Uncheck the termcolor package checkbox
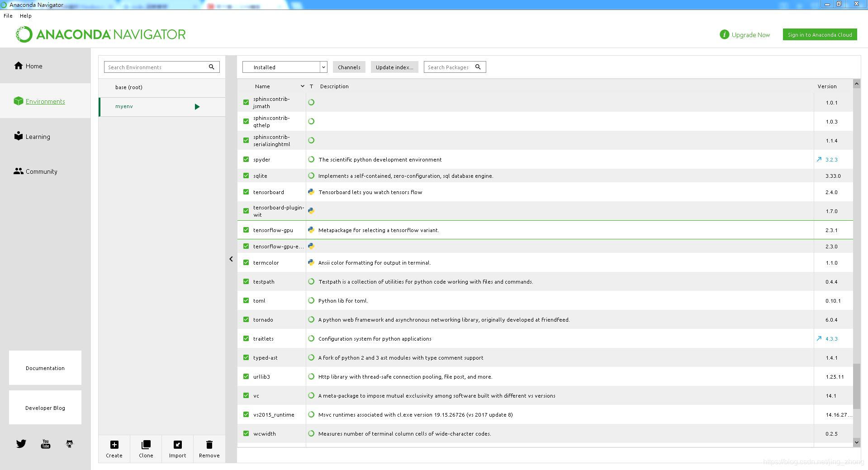 (246, 262)
